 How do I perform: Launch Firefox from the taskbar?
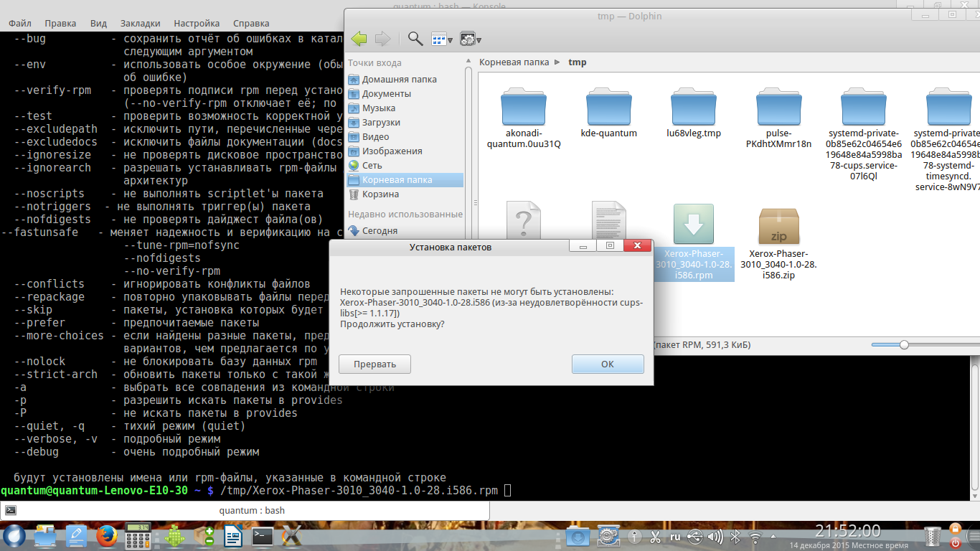coord(106,536)
